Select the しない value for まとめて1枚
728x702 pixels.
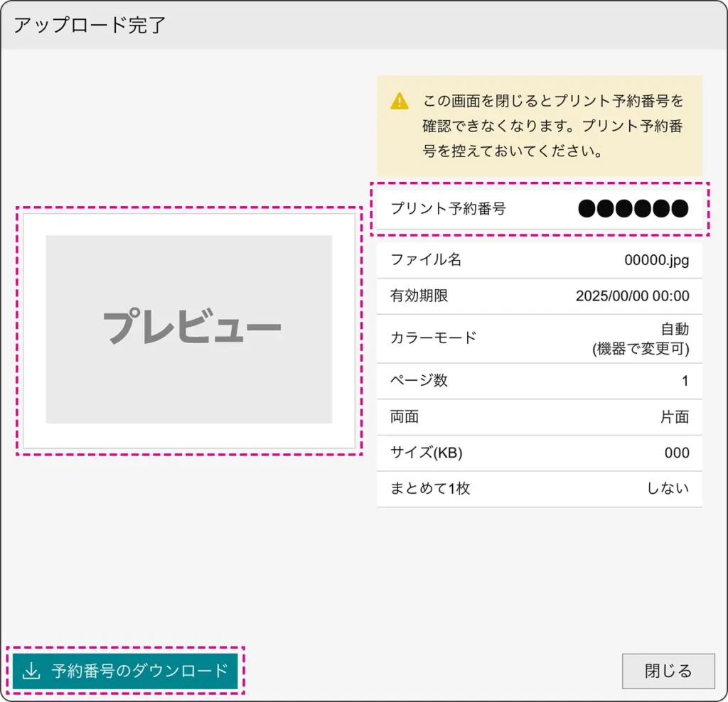coord(668,489)
